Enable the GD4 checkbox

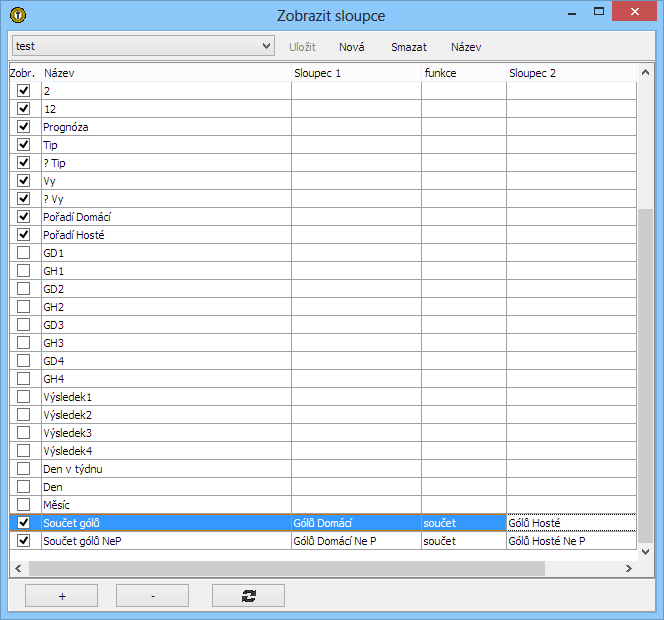coord(23,360)
